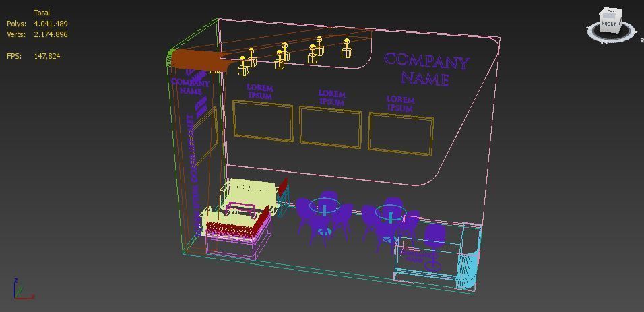The width and height of the screenshot is (644, 312).
Task: Click the Verts count value 2.174.896
Action: coord(51,34)
